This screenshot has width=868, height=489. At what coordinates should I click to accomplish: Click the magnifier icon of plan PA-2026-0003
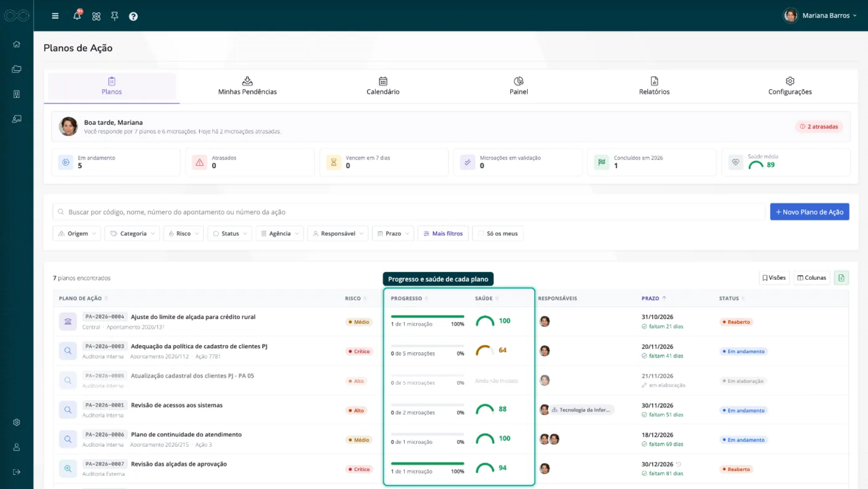(68, 351)
